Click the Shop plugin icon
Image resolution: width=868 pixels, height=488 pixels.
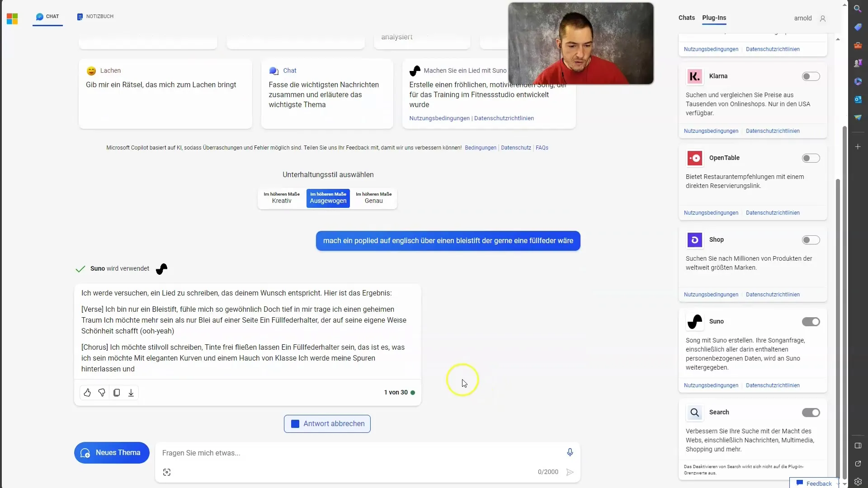point(695,239)
